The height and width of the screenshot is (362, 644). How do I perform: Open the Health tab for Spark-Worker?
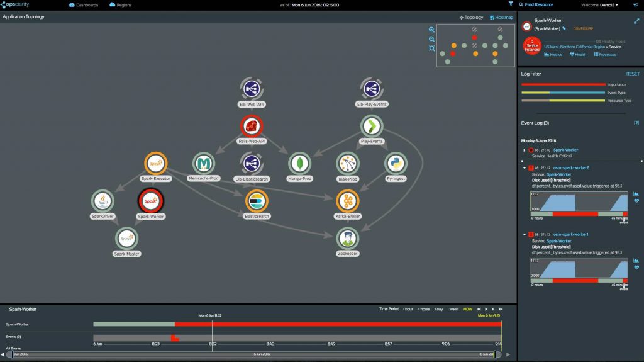[x=578, y=54]
